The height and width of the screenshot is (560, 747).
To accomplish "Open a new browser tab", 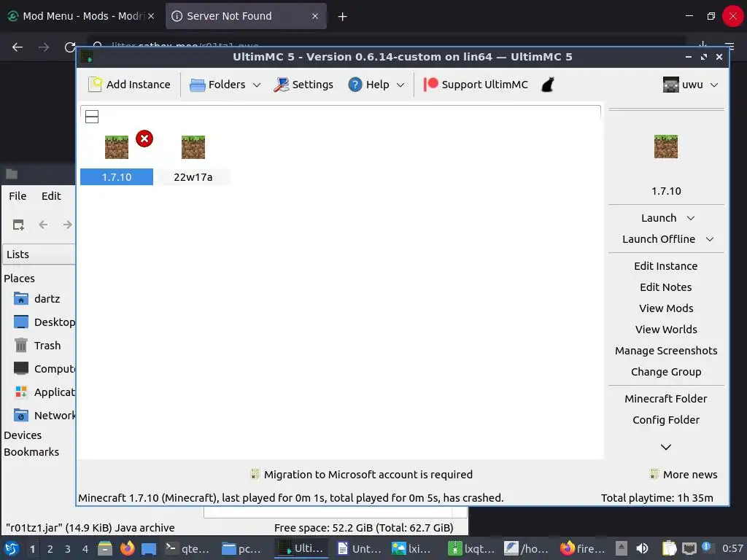I will [x=342, y=17].
